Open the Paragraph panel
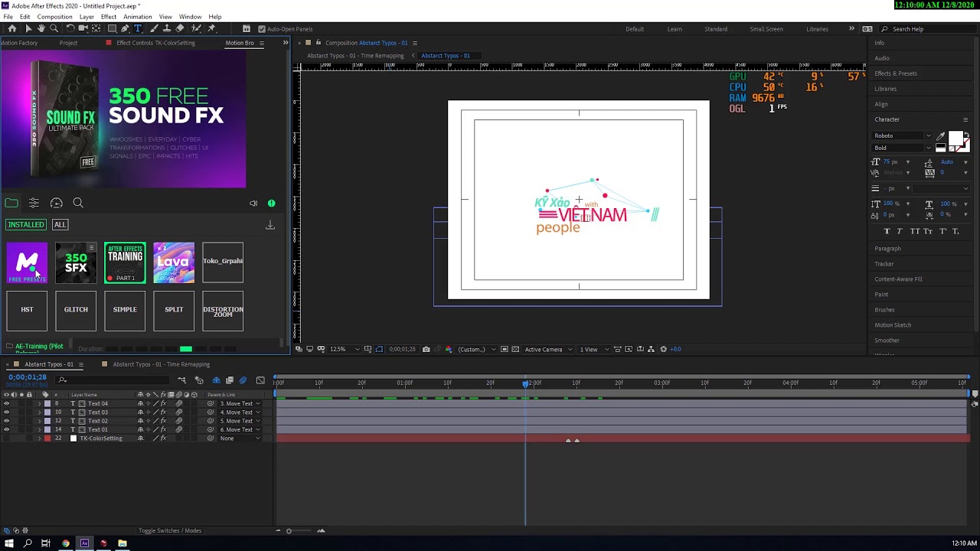This screenshot has height=551, width=980. (887, 249)
